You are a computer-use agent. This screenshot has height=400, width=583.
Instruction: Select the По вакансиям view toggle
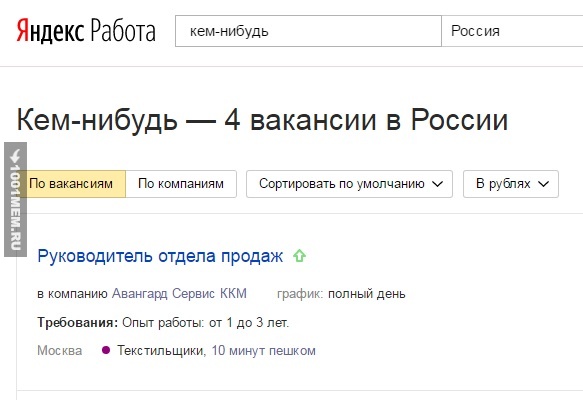[x=72, y=184]
